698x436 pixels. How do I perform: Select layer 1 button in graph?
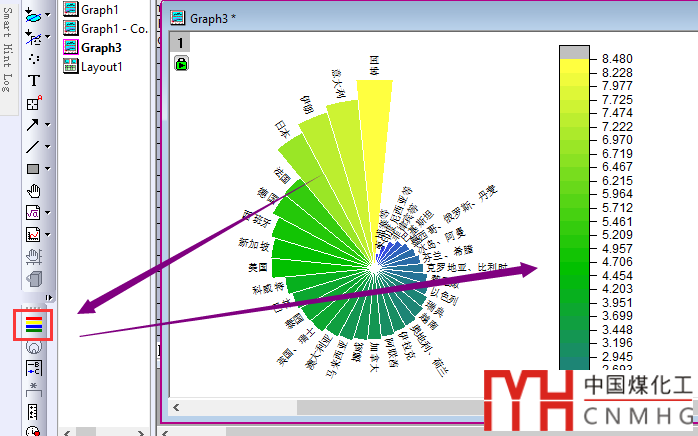[x=182, y=42]
